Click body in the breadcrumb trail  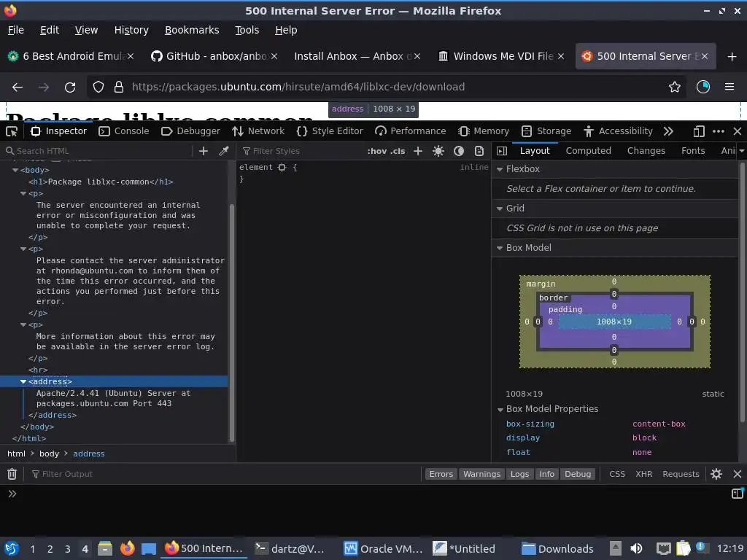click(49, 454)
